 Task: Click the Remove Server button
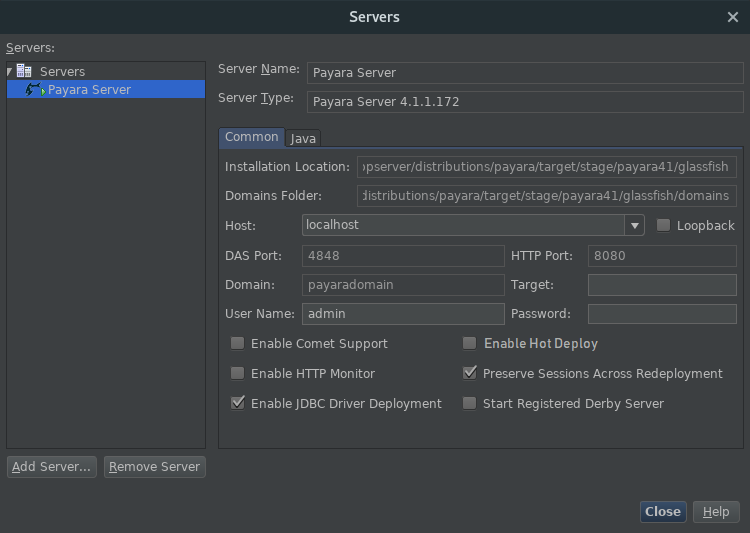click(155, 467)
